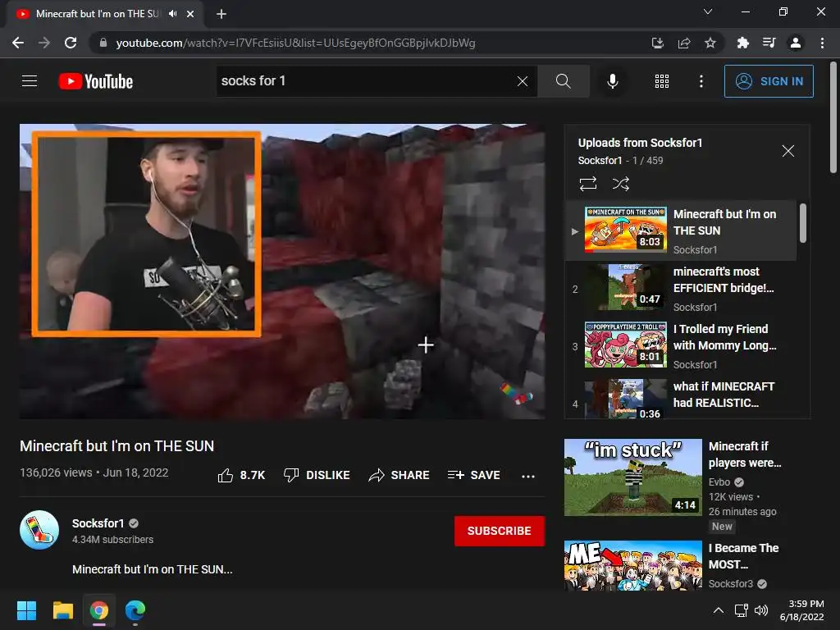Click the verified badge next to Socksfor1
Image resolution: width=840 pixels, height=630 pixels.
(134, 523)
